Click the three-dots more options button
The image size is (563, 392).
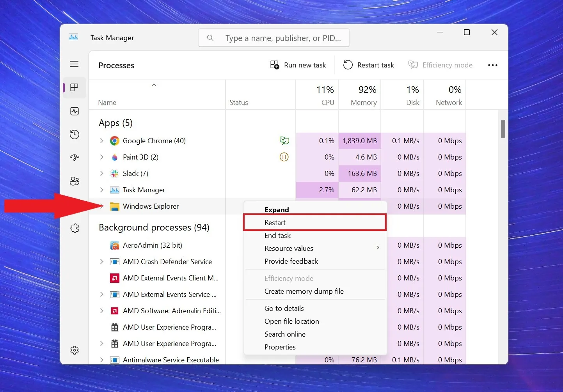(x=492, y=65)
